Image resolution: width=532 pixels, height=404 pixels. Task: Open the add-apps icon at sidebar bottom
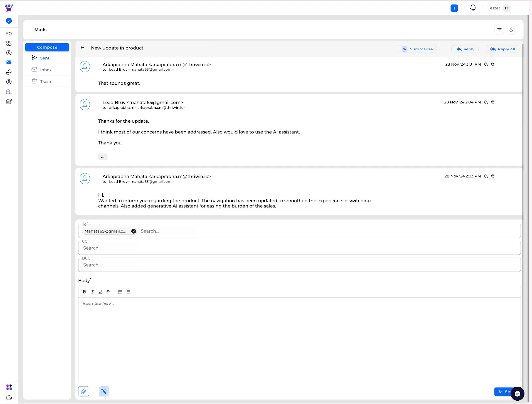[x=9, y=387]
